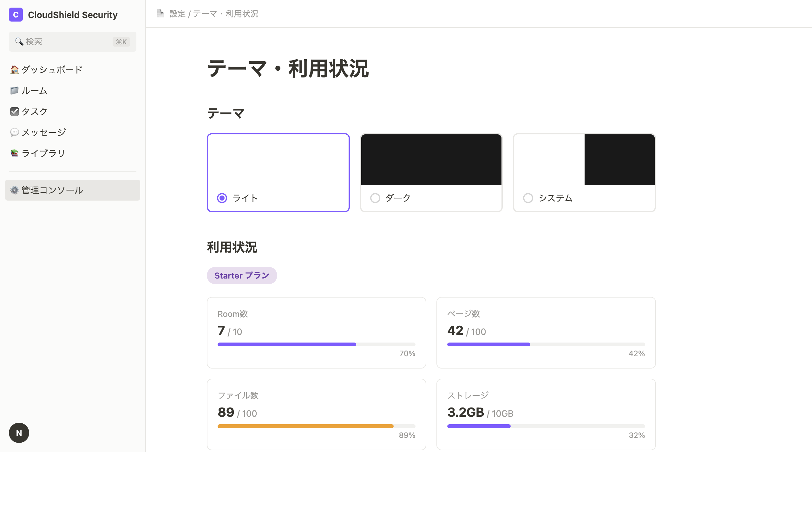The image size is (812, 507).
Task: Select the システム theme radio button
Action: pyautogui.click(x=528, y=198)
